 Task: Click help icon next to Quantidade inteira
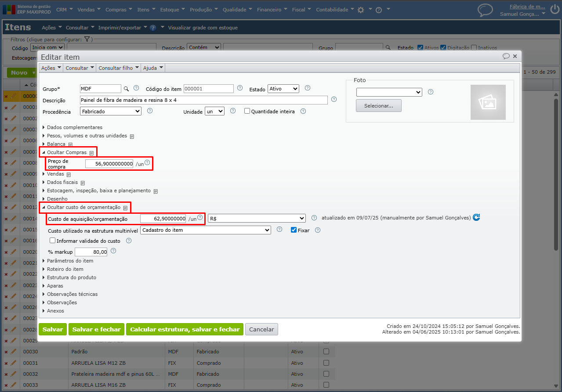303,111
